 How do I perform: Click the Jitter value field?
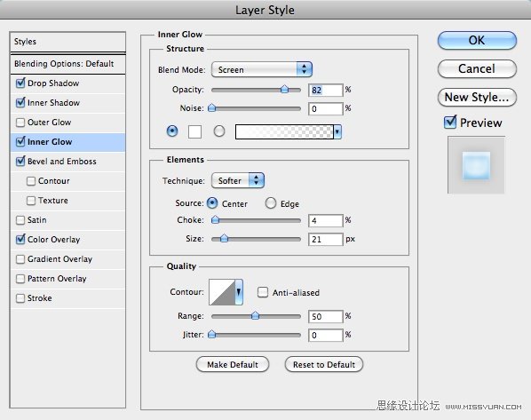[326, 336]
